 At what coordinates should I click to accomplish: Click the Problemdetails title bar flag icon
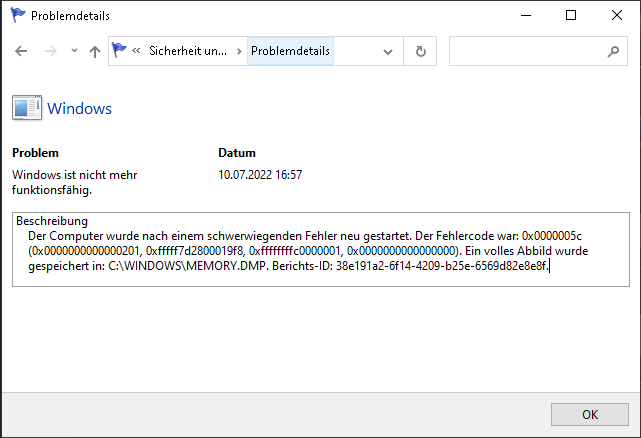[18, 15]
